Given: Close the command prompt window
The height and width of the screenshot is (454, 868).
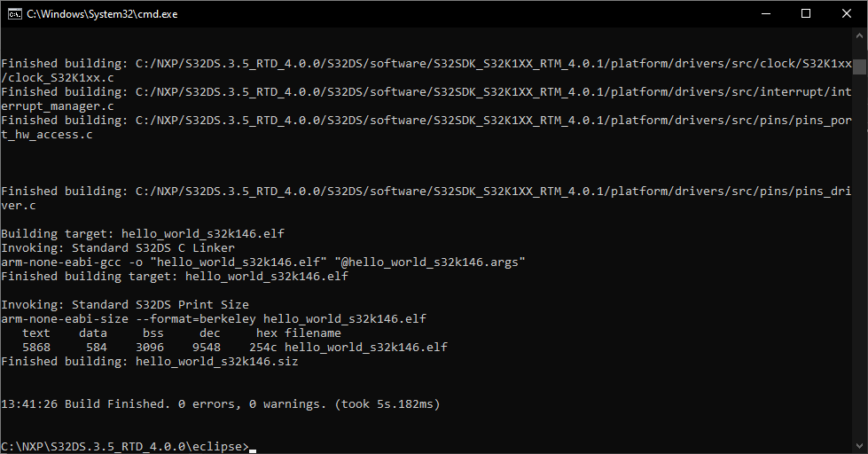Looking at the screenshot, I should [847, 13].
